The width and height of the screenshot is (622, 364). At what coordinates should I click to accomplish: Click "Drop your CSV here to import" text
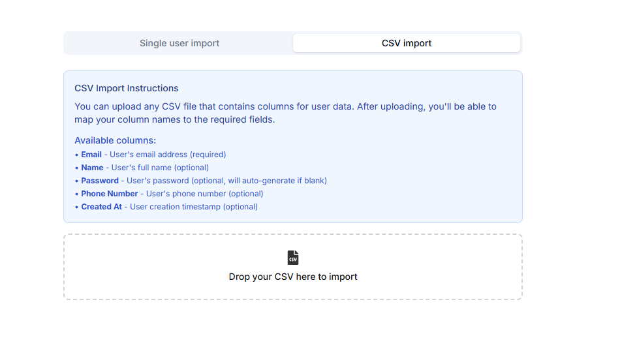point(293,277)
